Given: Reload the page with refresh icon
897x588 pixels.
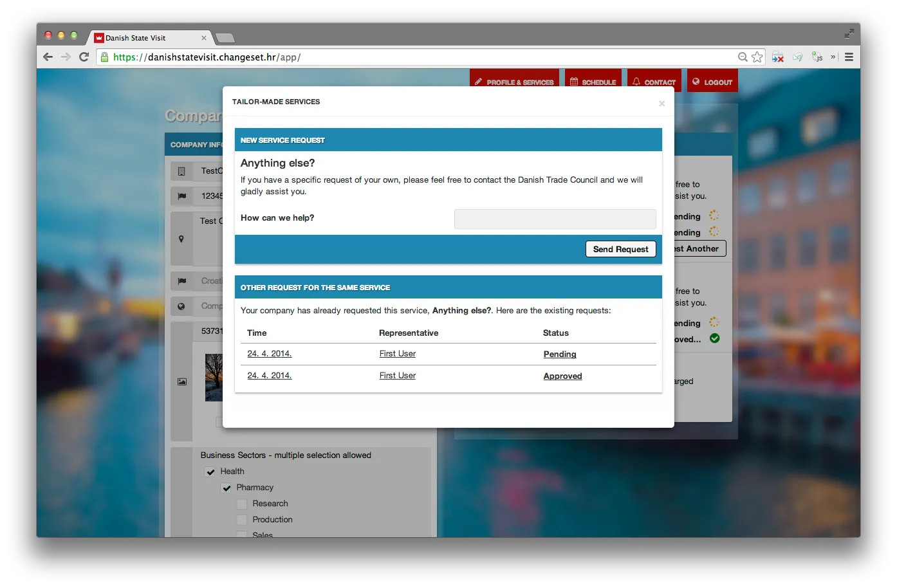Looking at the screenshot, I should 84,57.
